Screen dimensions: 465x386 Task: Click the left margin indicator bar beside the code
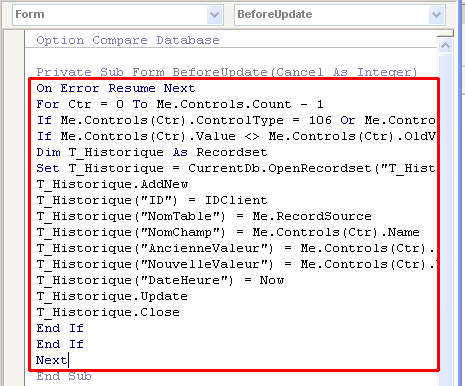click(x=14, y=207)
